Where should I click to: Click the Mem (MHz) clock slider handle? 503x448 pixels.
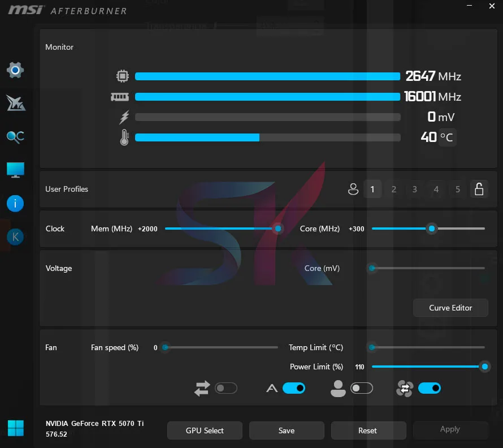pyautogui.click(x=278, y=229)
